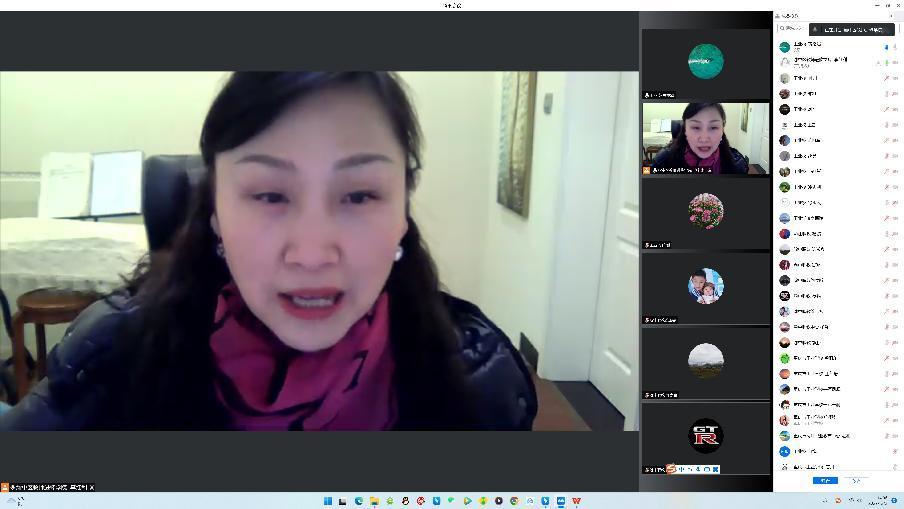The width and height of the screenshot is (904, 509).
Task: Select the pink flowers avatar participant tile
Action: point(706,213)
